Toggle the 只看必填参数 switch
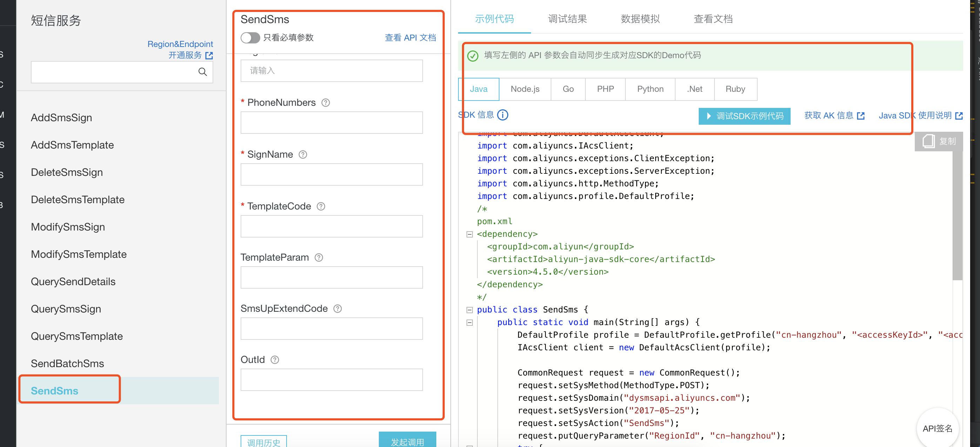 (x=250, y=37)
